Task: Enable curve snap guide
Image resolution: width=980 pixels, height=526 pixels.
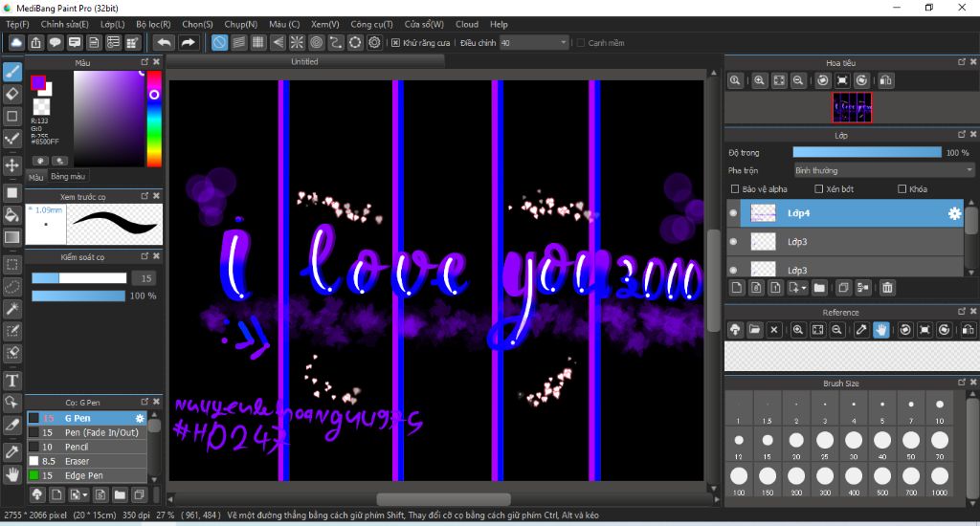Action: click(336, 42)
